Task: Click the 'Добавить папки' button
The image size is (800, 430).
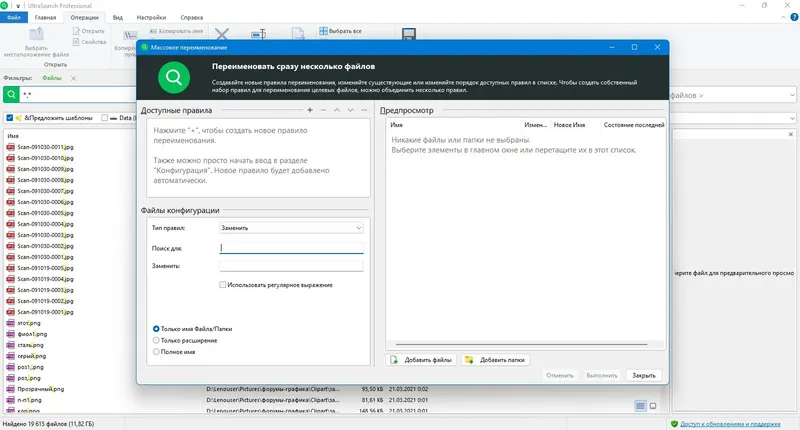Action: click(496, 360)
